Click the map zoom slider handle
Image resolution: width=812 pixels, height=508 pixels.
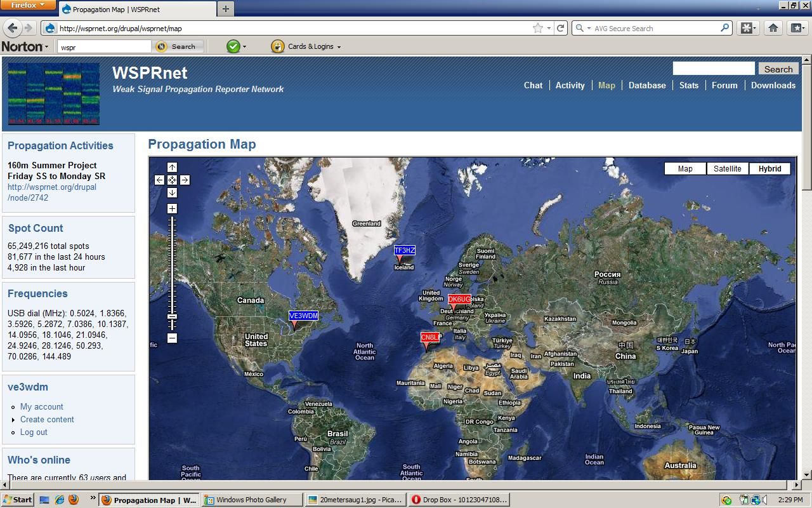172,316
